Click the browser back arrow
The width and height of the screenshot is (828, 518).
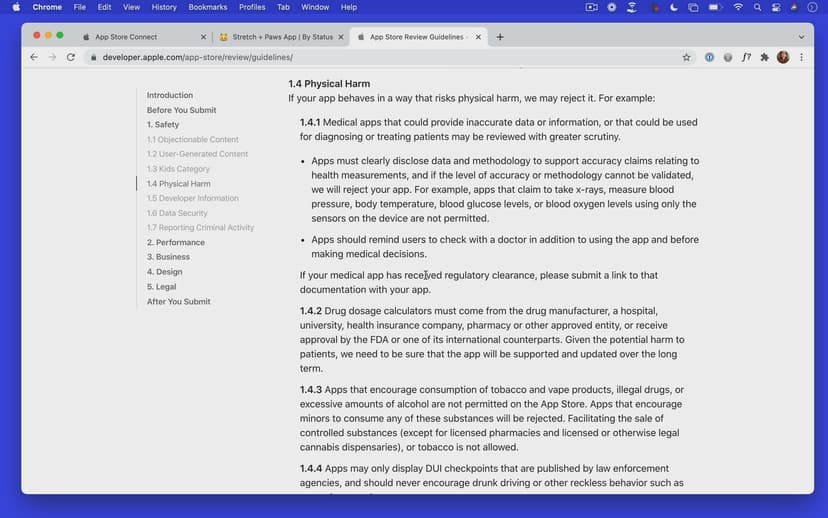(x=34, y=57)
